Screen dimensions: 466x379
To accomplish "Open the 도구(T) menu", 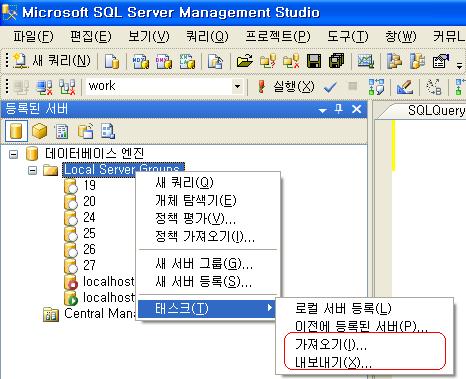I will click(347, 36).
